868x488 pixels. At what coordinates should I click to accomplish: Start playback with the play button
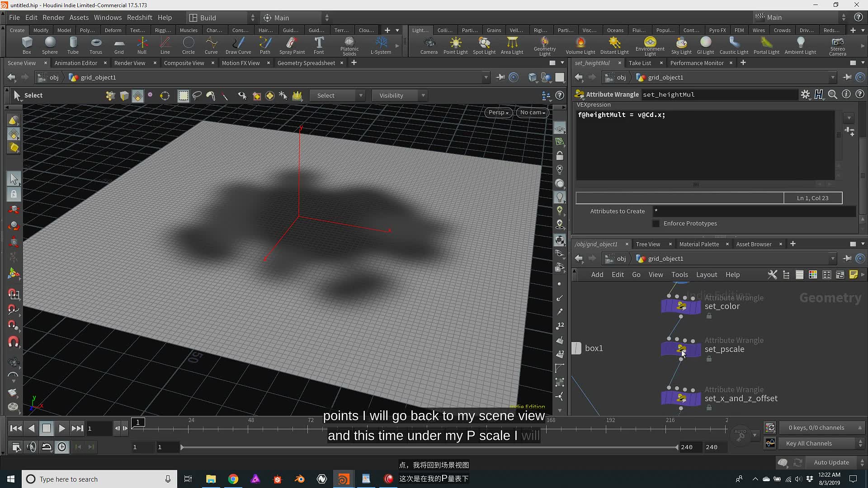(62, 428)
